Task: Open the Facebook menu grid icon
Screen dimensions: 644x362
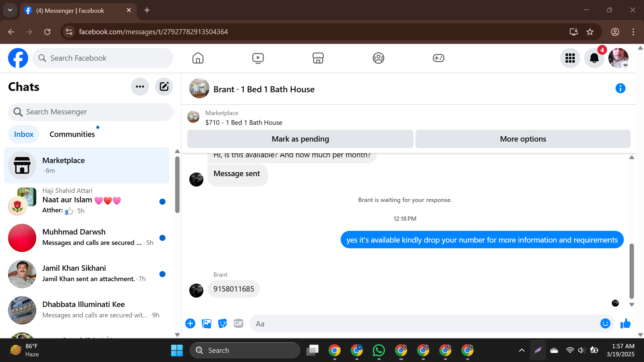Action: tap(570, 58)
